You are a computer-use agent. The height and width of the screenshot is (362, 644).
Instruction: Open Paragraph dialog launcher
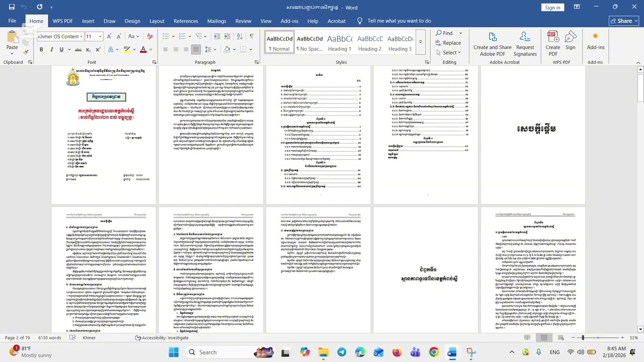tap(257, 62)
